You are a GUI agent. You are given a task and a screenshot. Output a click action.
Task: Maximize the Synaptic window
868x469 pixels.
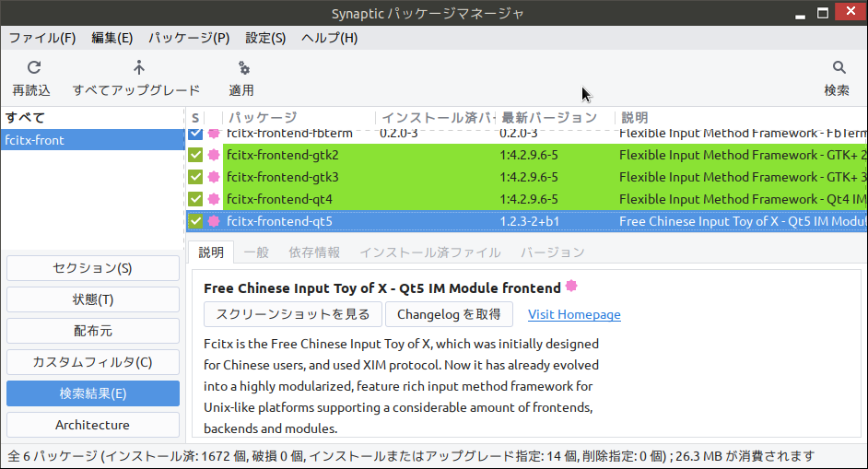(823, 13)
